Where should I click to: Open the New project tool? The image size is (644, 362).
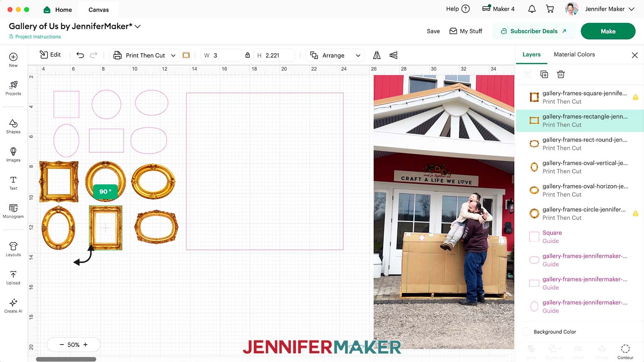13,60
